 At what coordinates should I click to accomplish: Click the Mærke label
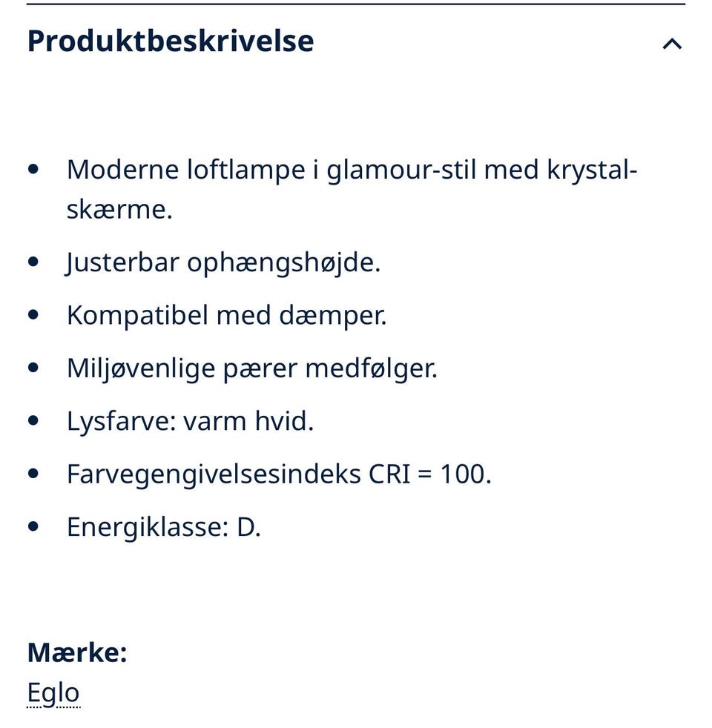(x=76, y=653)
